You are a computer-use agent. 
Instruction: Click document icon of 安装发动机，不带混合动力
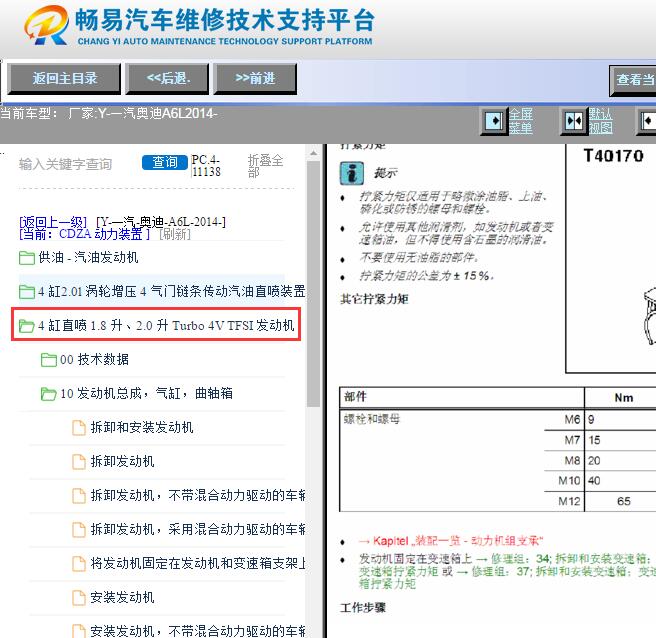click(79, 631)
